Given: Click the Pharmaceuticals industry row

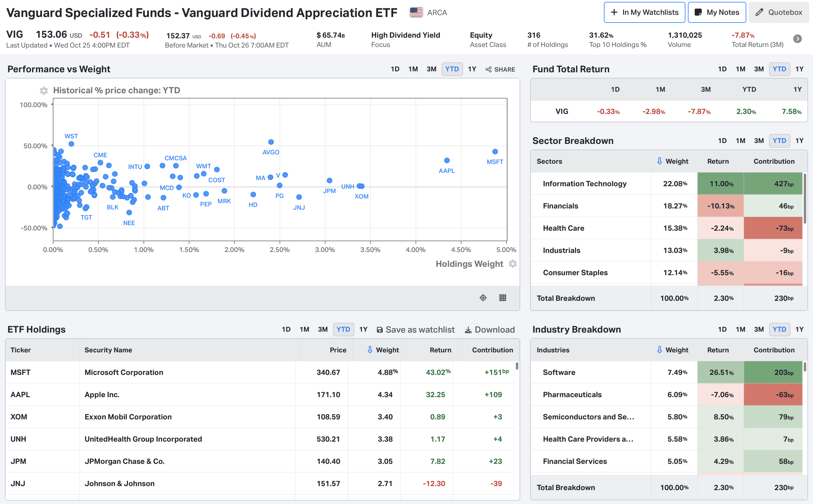Looking at the screenshot, I should pyautogui.click(x=666, y=395).
